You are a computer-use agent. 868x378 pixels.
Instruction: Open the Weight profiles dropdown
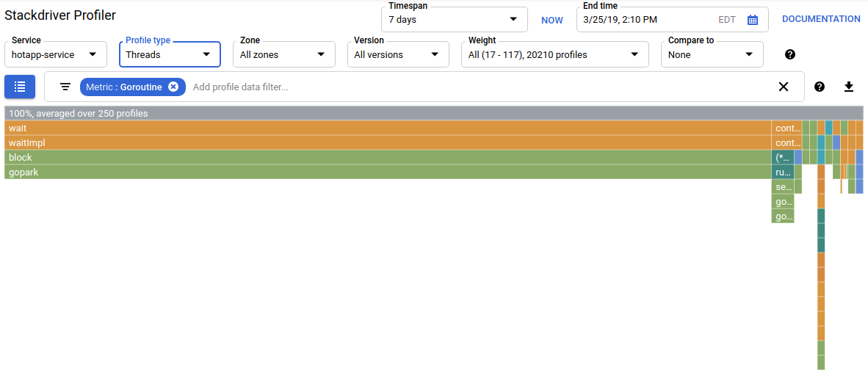(554, 54)
